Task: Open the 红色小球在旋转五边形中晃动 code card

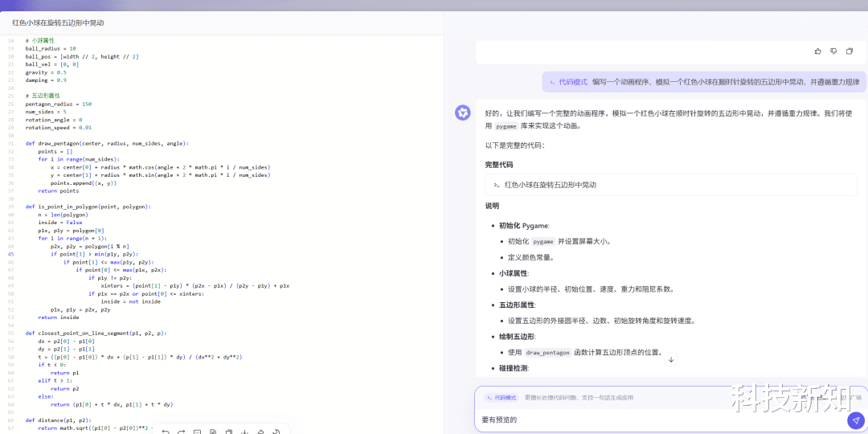Action: (x=670, y=185)
